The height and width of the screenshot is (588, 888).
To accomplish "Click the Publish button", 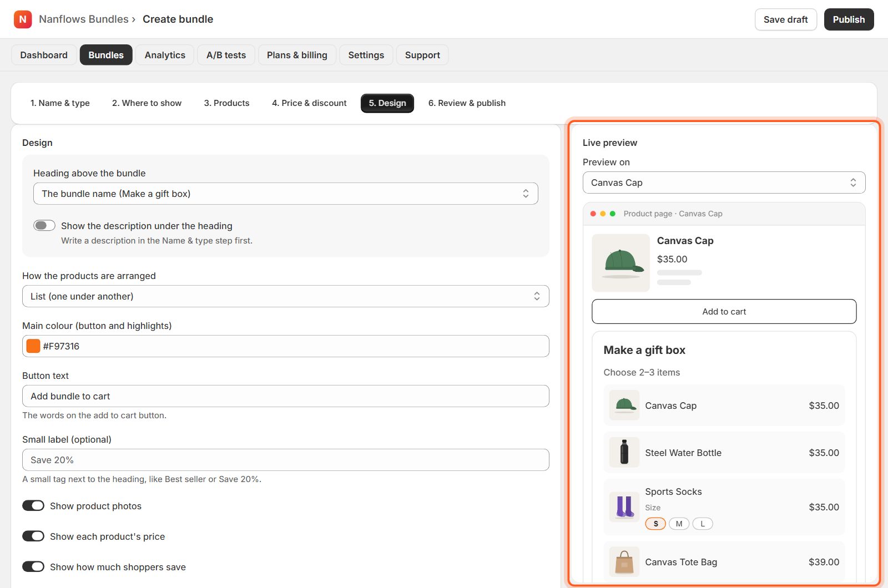I will 849,19.
